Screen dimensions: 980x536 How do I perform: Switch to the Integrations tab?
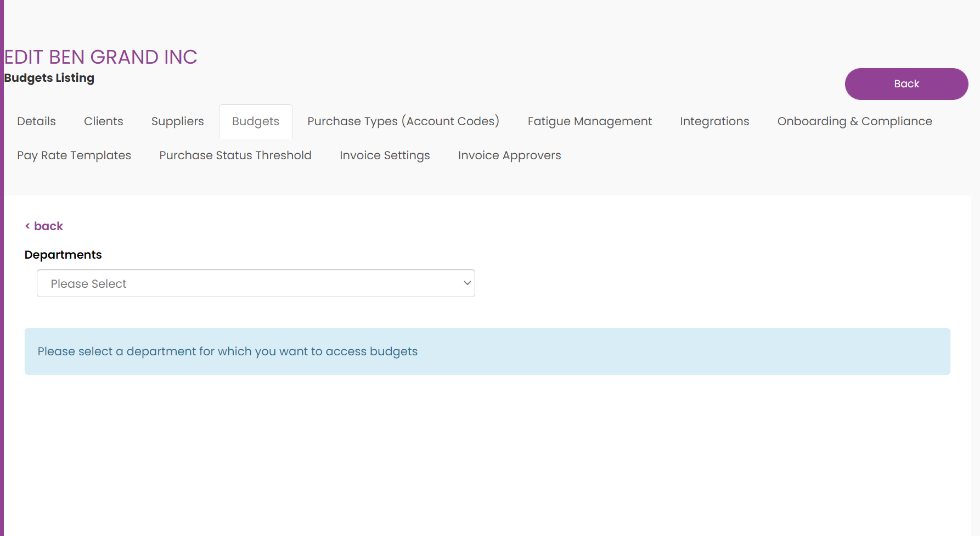[714, 121]
